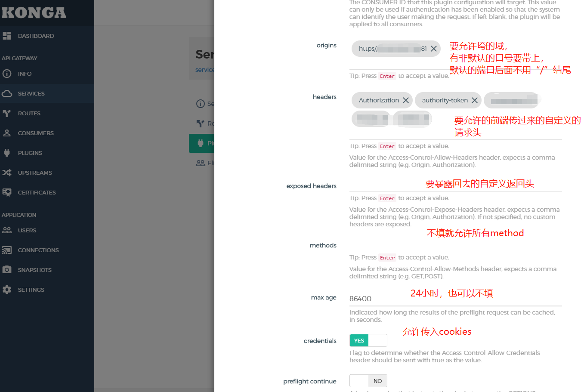Remove the origins URL tag

pyautogui.click(x=434, y=48)
